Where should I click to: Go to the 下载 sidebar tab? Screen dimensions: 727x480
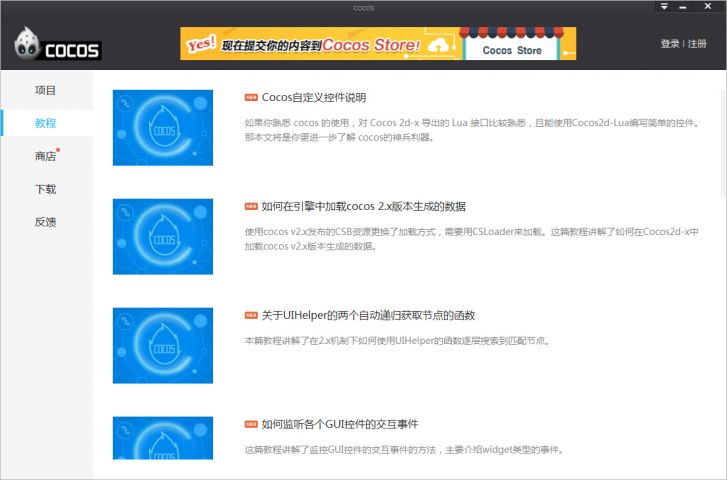46,189
